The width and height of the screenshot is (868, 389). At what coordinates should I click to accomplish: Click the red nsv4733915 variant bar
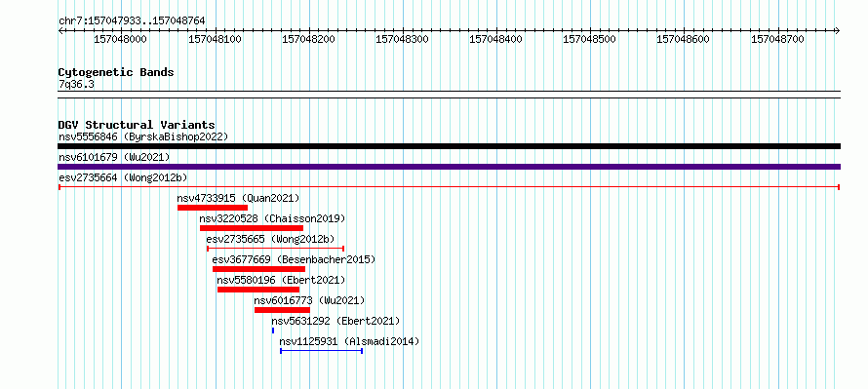coord(213,208)
